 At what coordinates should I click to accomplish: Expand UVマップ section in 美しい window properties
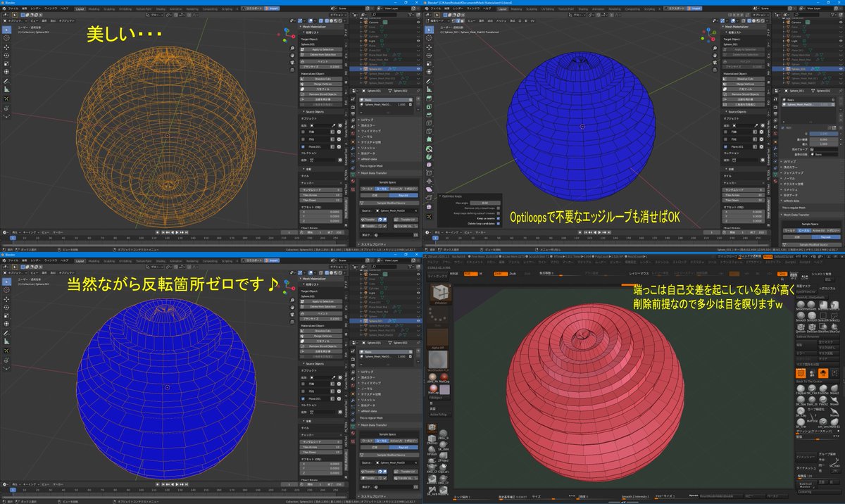[x=365, y=120]
